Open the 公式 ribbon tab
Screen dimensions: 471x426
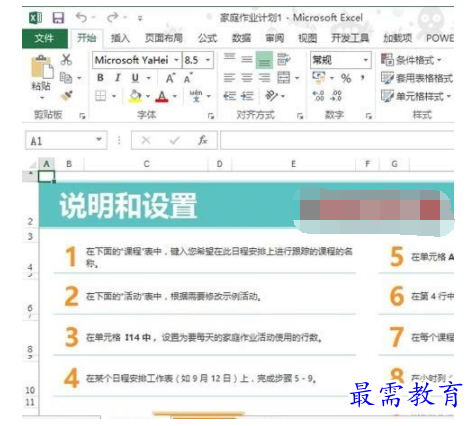click(x=207, y=38)
